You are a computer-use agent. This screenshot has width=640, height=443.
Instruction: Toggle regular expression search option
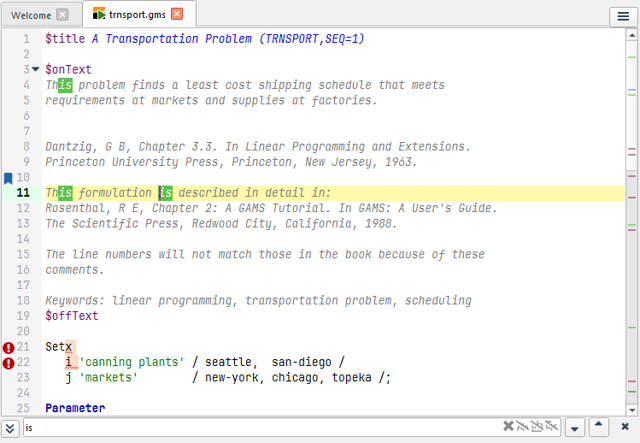pyautogui.click(x=551, y=426)
